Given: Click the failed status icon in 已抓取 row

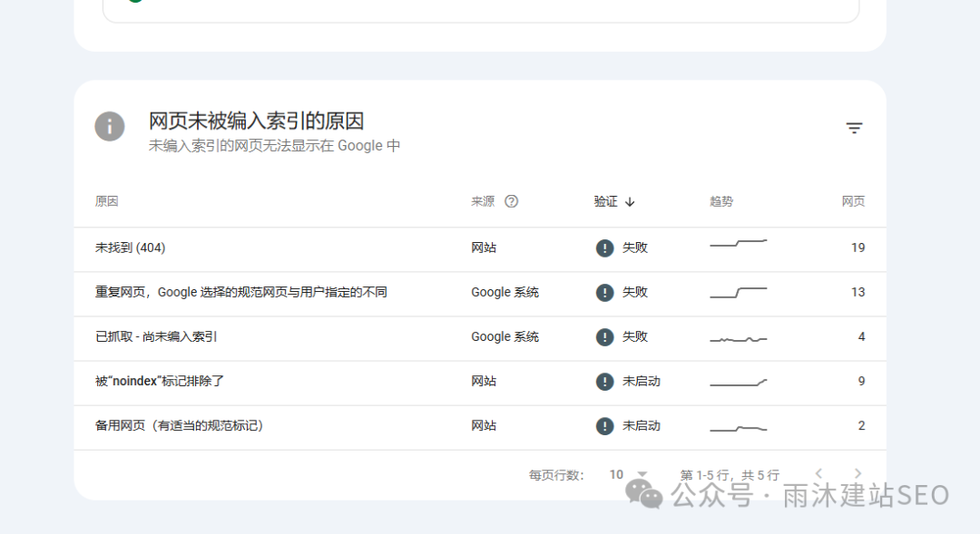Looking at the screenshot, I should (x=605, y=336).
